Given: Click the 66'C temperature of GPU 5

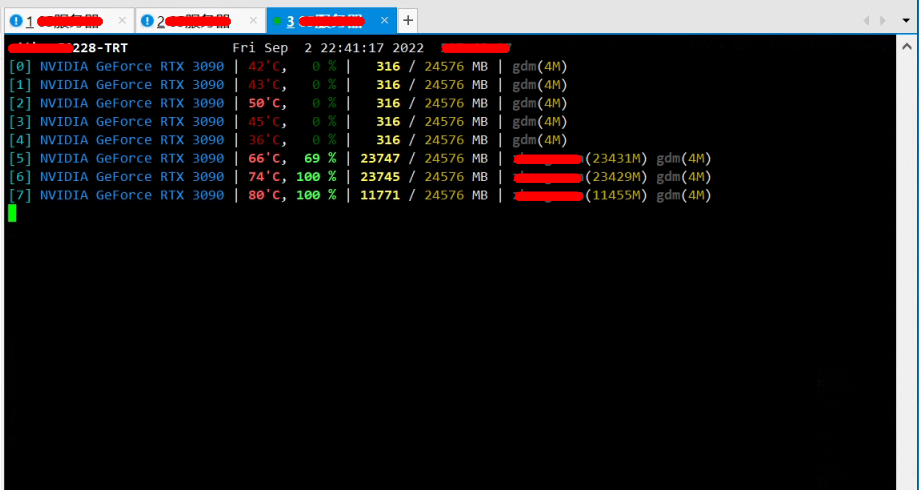Looking at the screenshot, I should [x=264, y=158].
